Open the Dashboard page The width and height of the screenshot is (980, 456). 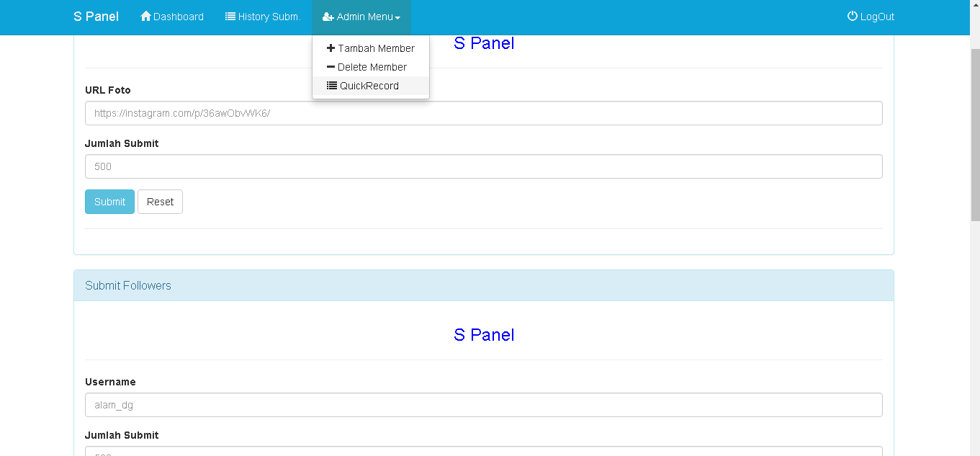[177, 16]
